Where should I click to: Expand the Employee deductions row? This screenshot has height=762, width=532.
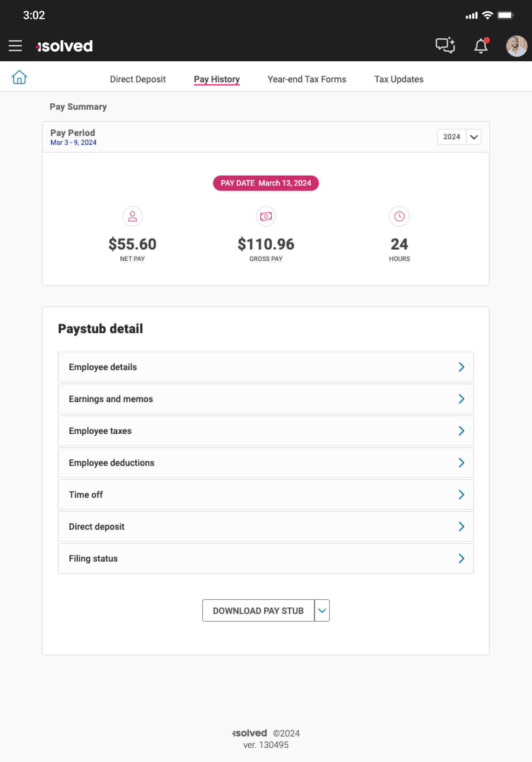[266, 463]
